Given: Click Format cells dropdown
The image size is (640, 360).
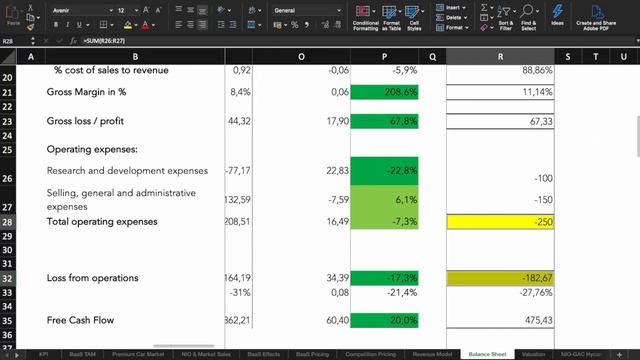Looking at the screenshot, I should point(452,28).
